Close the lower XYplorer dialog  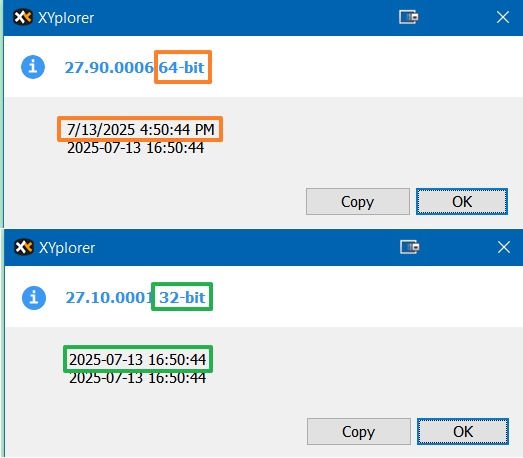tap(504, 247)
